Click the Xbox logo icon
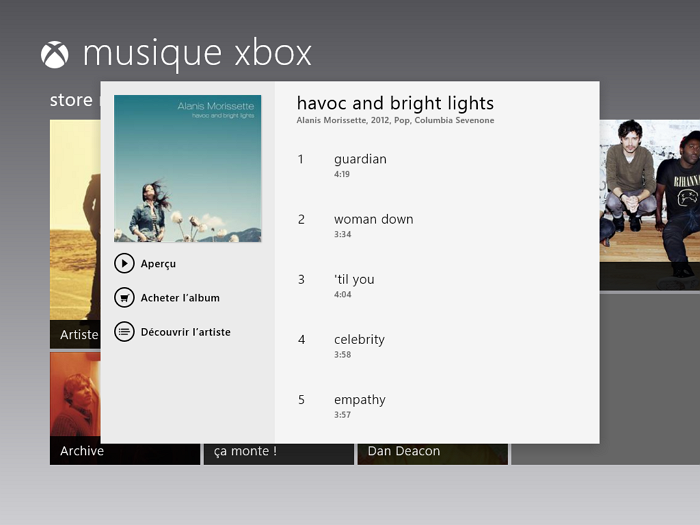 click(x=55, y=54)
